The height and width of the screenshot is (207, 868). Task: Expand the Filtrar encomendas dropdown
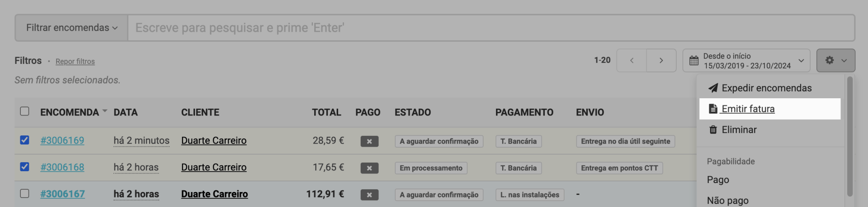[71, 28]
